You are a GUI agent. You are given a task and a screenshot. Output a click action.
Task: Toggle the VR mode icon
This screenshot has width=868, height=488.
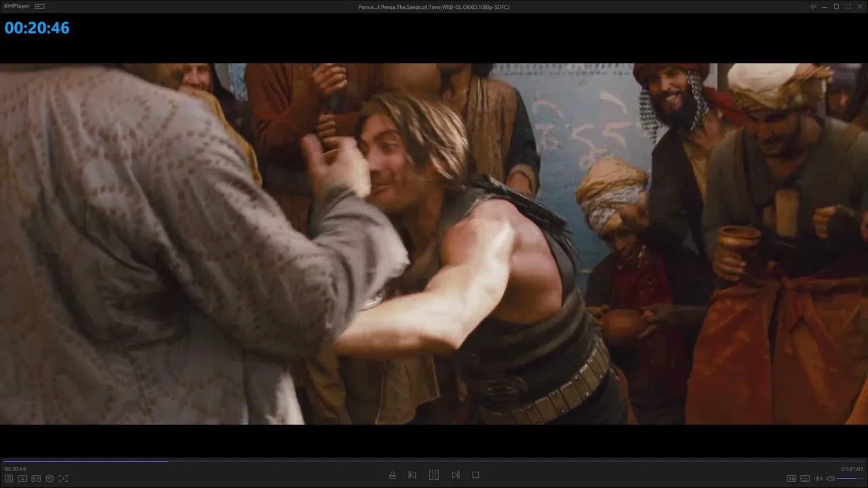click(36, 479)
